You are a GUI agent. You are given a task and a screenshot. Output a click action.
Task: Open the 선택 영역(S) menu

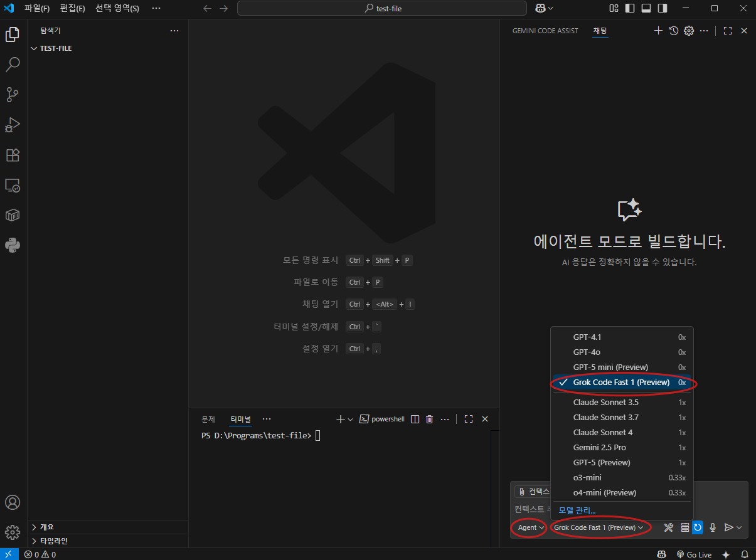tap(117, 9)
